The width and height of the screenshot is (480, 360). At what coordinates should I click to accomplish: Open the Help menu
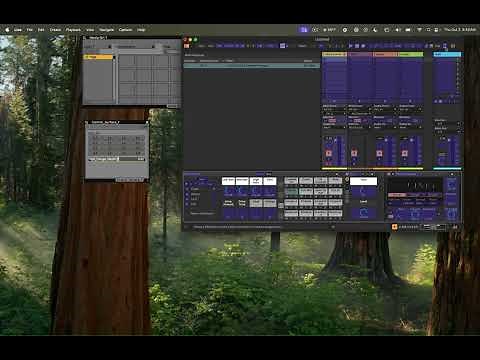141,30
